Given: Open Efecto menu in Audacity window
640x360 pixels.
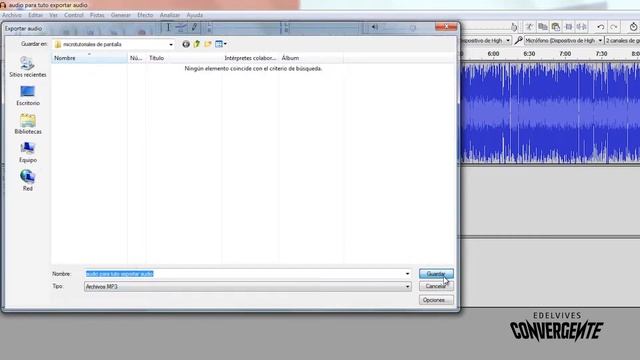Looking at the screenshot, I should click(x=145, y=15).
